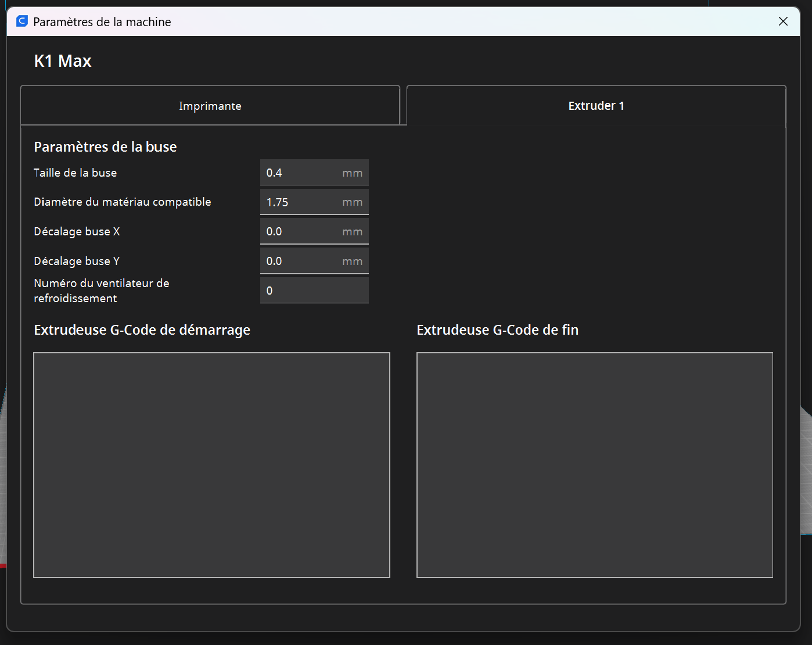Screen dimensions: 812x645
Task: Edit Diamètre du matériau compatible field
Action: (314, 202)
